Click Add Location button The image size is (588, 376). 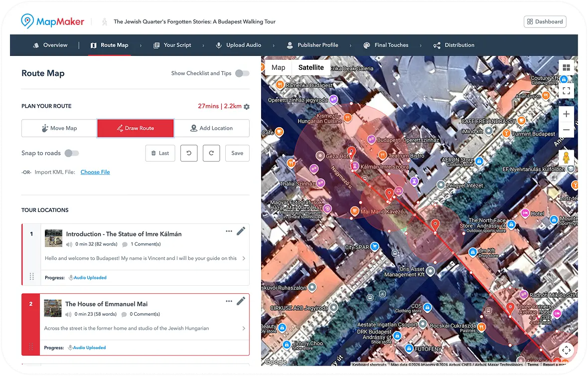click(x=211, y=128)
